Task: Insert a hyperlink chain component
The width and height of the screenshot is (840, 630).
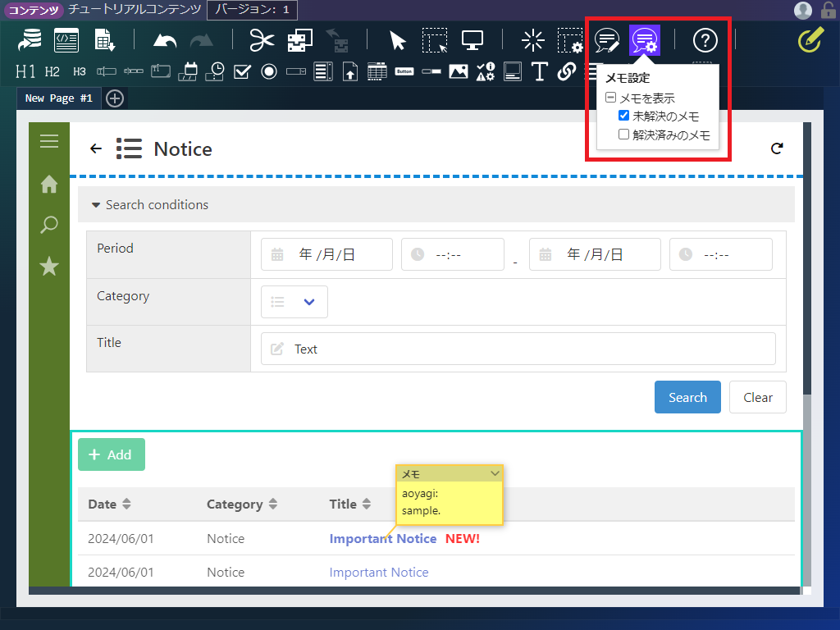Action: tap(566, 71)
